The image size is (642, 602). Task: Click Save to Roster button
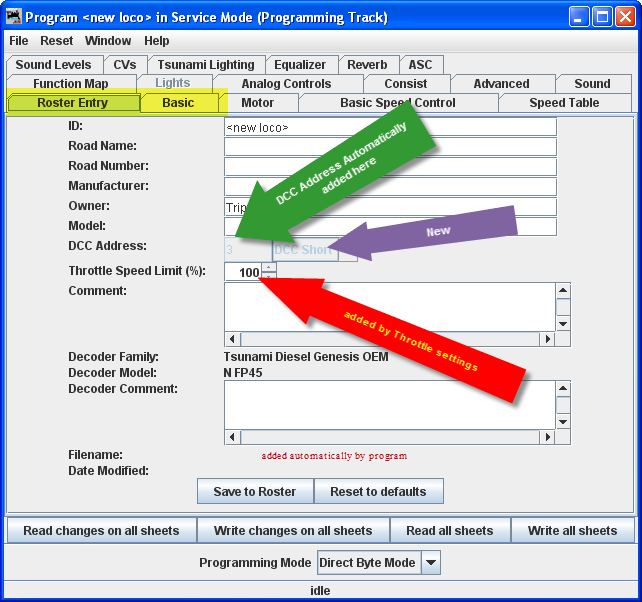pyautogui.click(x=255, y=491)
